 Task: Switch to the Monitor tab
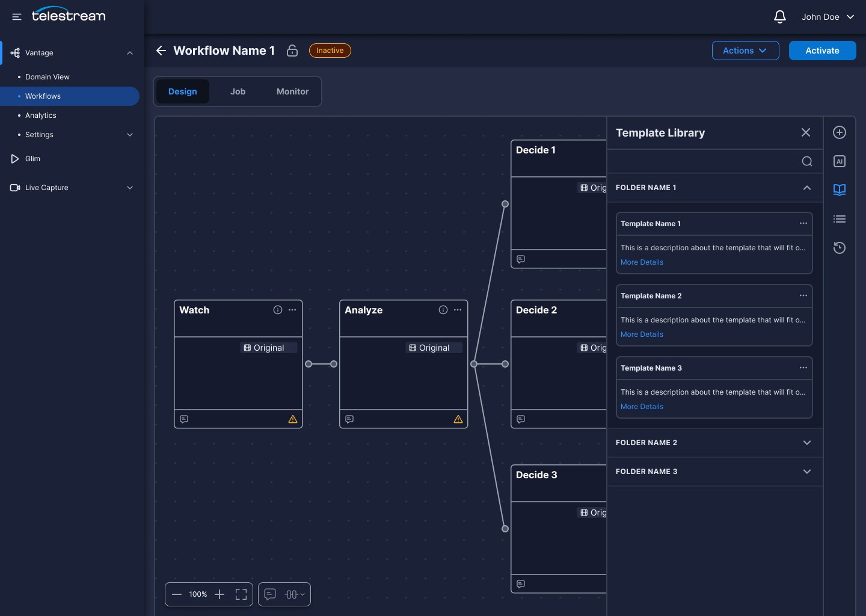coord(292,91)
